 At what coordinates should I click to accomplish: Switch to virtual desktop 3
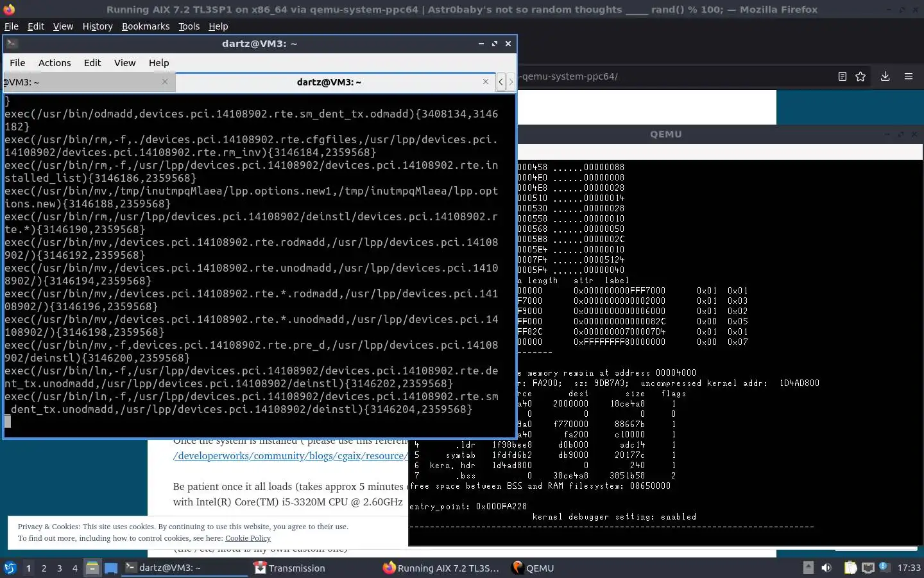coord(60,568)
